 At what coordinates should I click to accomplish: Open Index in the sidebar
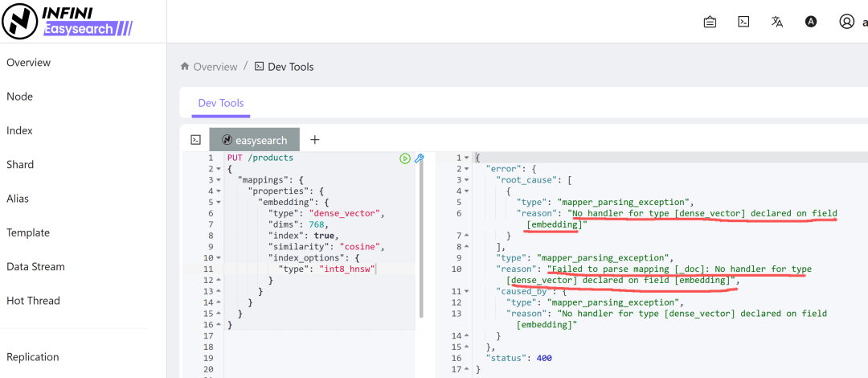(x=20, y=131)
